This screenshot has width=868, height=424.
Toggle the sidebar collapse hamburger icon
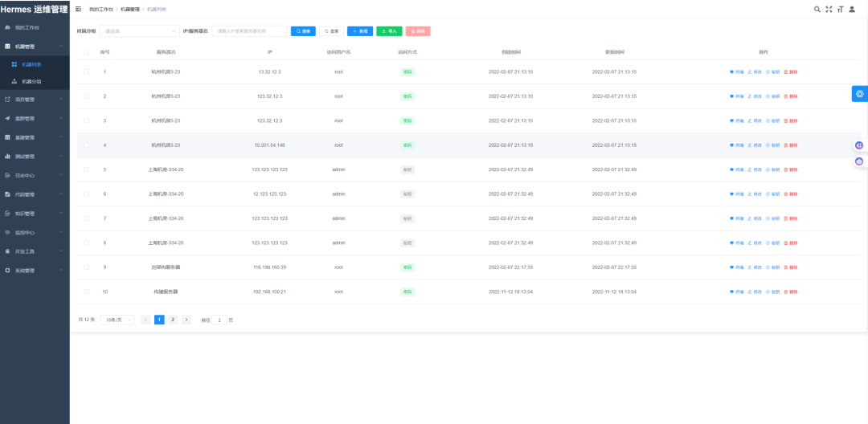(x=78, y=10)
